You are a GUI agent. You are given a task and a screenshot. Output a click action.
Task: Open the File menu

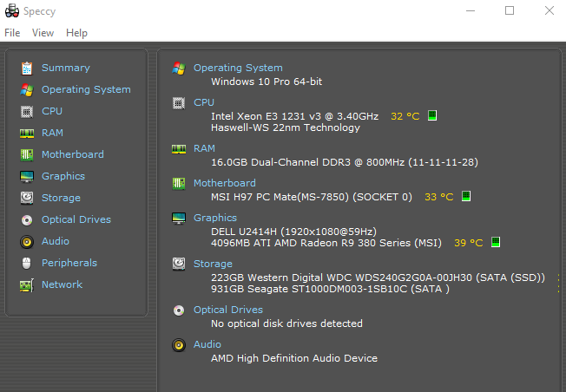[x=12, y=33]
